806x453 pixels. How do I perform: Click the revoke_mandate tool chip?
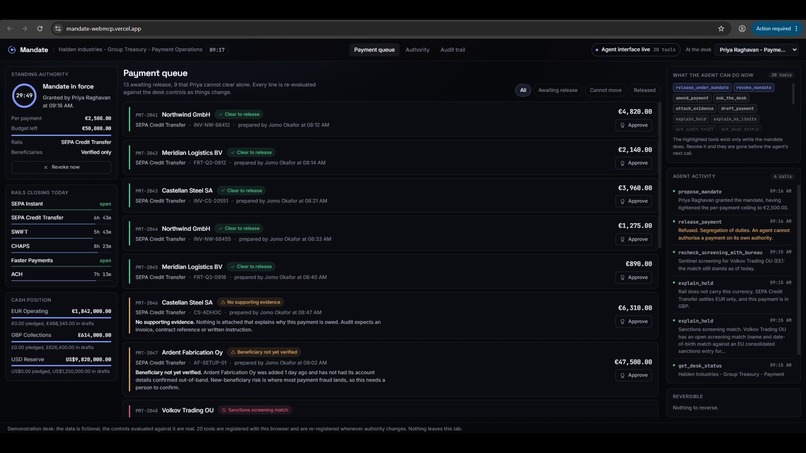tap(754, 87)
